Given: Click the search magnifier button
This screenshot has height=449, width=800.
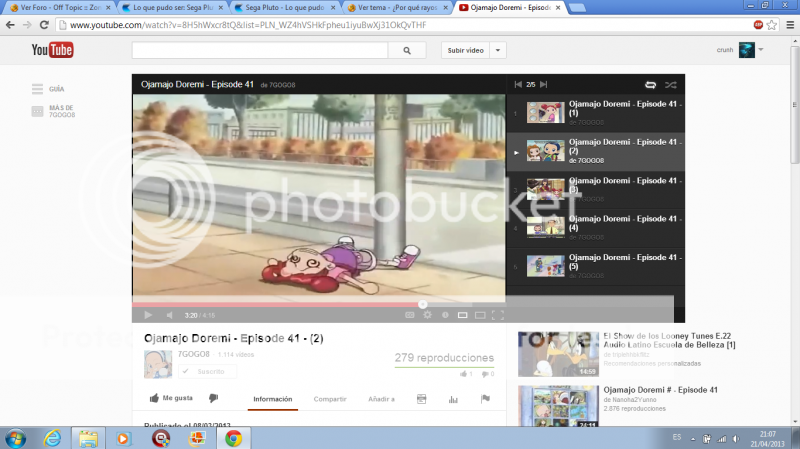Looking at the screenshot, I should [x=407, y=50].
